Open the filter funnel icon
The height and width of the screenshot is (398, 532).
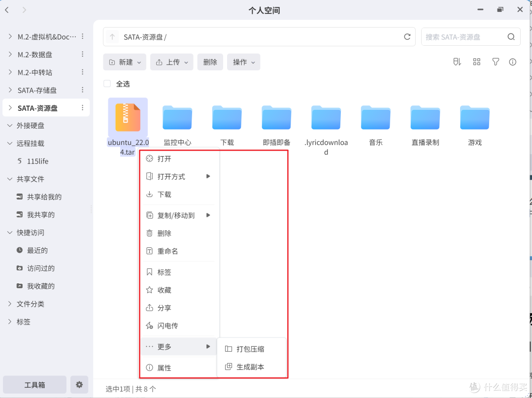click(496, 62)
